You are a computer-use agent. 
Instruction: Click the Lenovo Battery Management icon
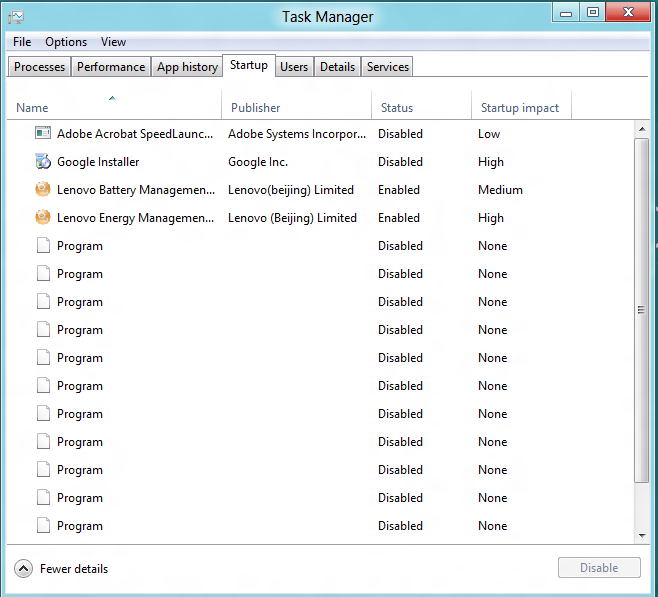click(x=43, y=189)
